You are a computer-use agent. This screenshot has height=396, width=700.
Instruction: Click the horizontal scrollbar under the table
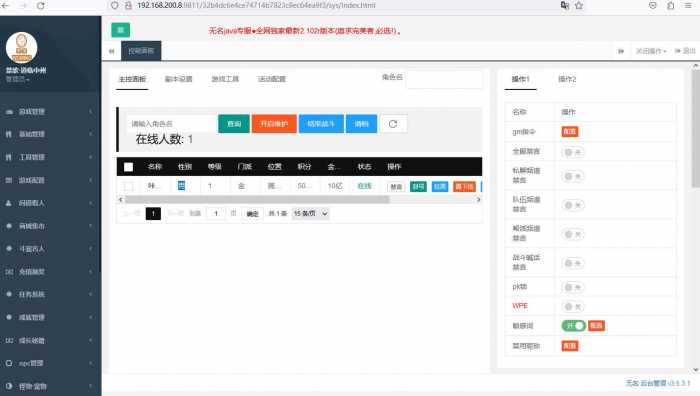pos(257,200)
